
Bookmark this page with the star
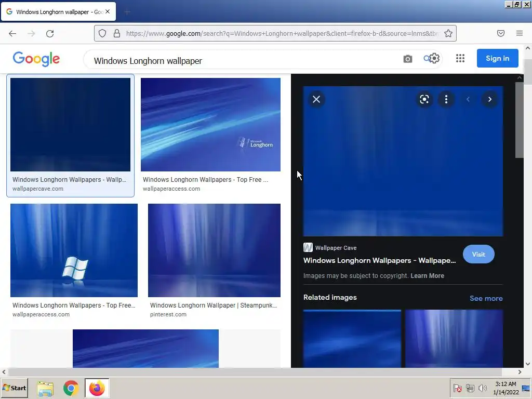[448, 33]
